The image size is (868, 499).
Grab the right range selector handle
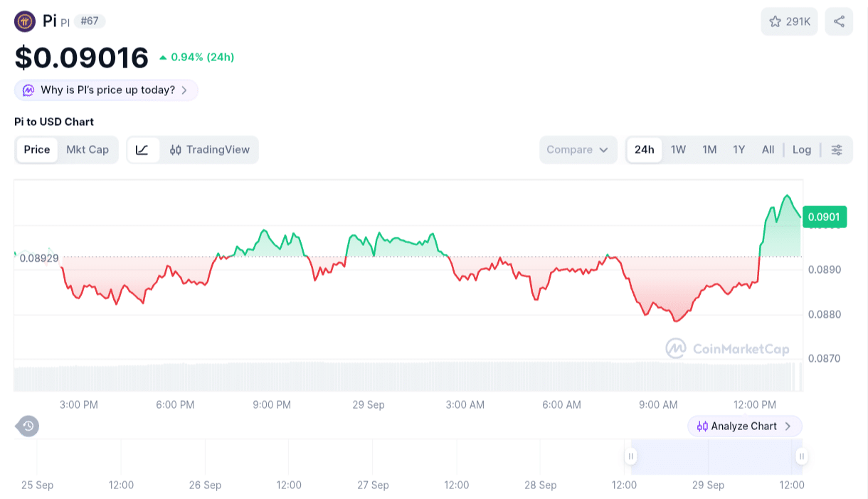coord(801,456)
